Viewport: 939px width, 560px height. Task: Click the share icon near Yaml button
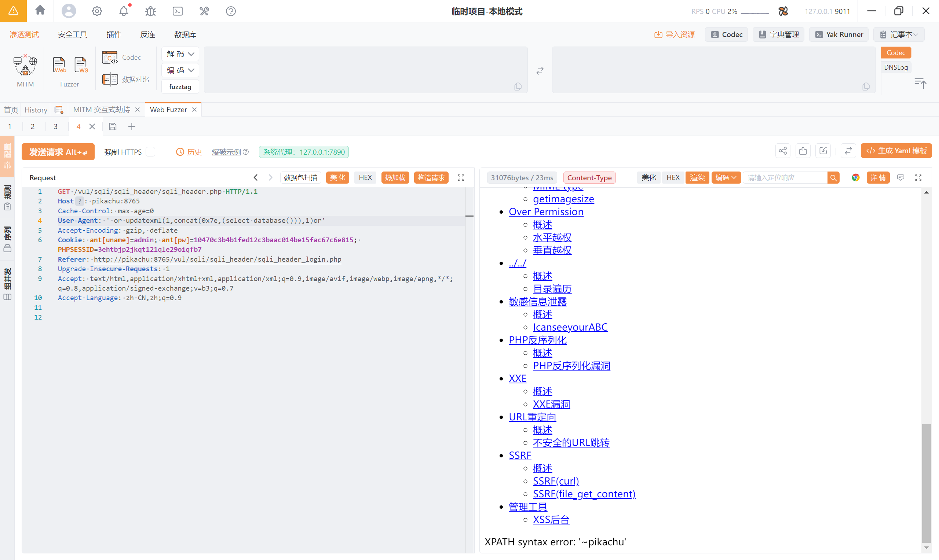pos(783,151)
